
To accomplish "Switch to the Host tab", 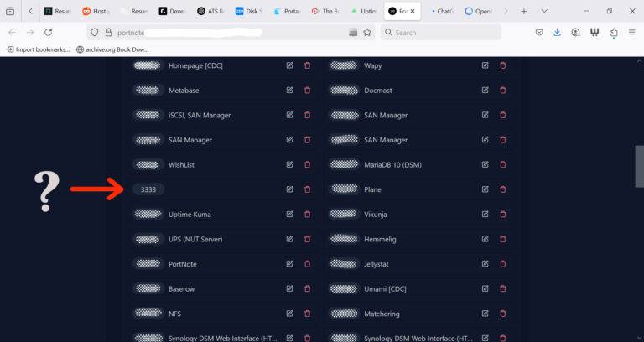I will coord(96,11).
